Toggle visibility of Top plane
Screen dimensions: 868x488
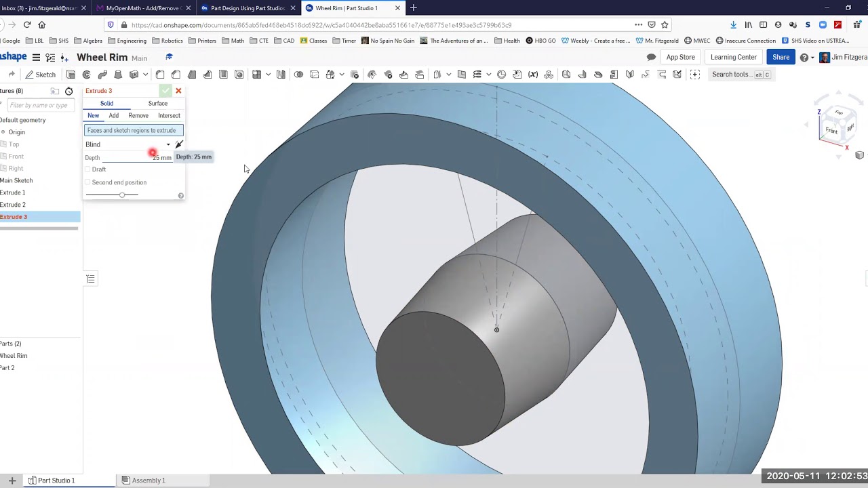[x=3, y=144]
